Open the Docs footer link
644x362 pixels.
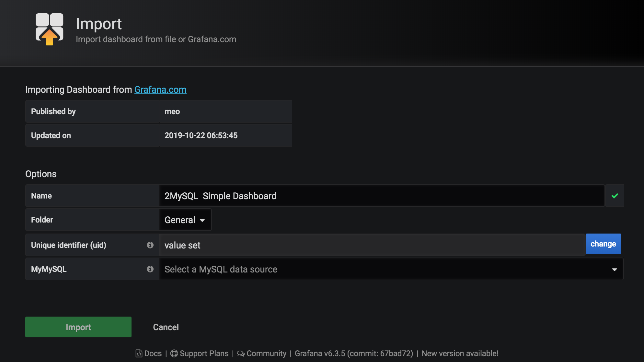(x=149, y=353)
